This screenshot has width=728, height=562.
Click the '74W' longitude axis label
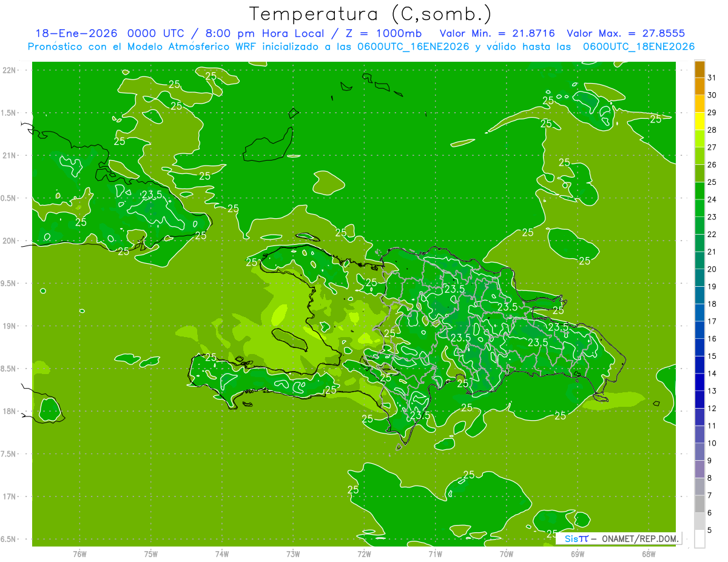click(x=221, y=554)
